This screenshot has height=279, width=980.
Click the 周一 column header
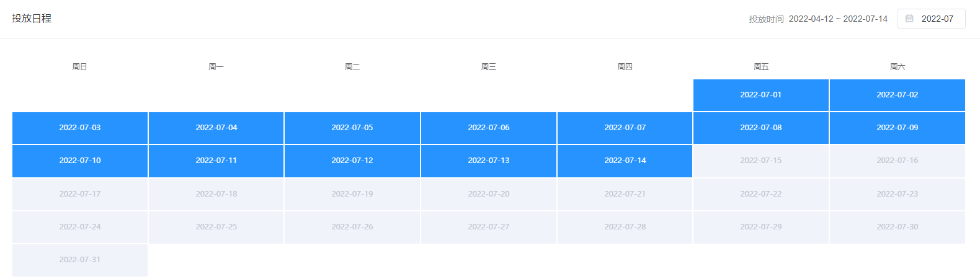tap(216, 66)
